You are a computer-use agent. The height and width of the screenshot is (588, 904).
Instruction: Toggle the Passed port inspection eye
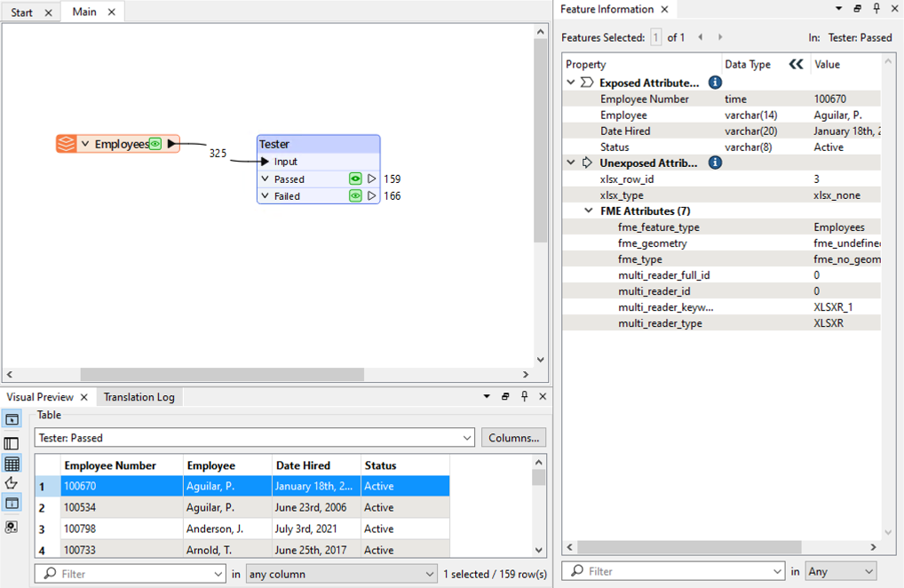coord(355,179)
